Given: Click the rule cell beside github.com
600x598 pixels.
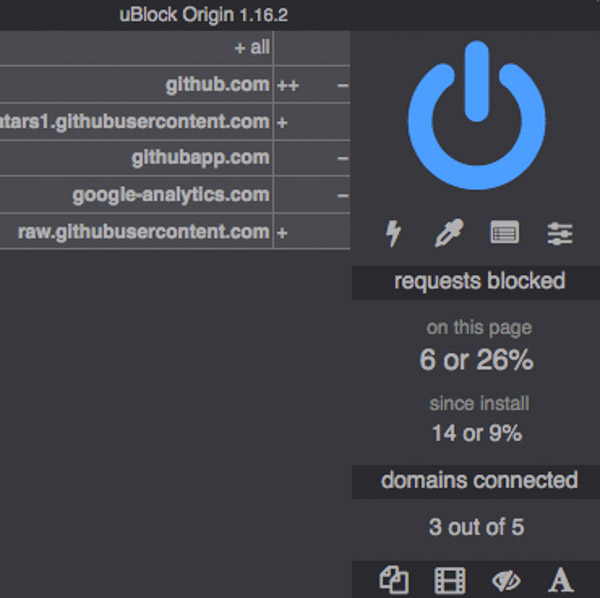Looking at the screenshot, I should pyautogui.click(x=312, y=85).
